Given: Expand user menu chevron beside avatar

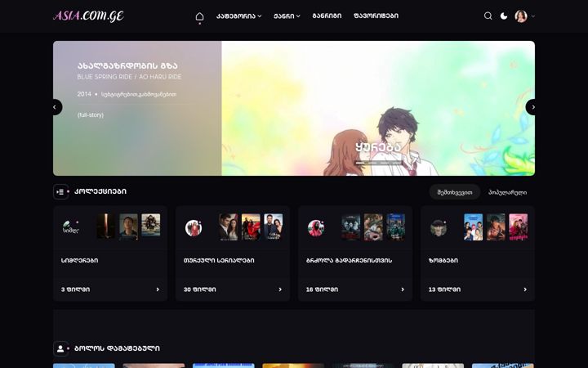Looking at the screenshot, I should [x=532, y=16].
